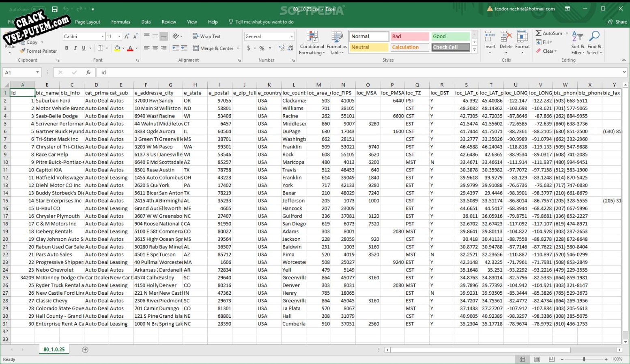Open the Page Layout ribbon tab
The width and height of the screenshot is (630, 364).
coord(88,22)
